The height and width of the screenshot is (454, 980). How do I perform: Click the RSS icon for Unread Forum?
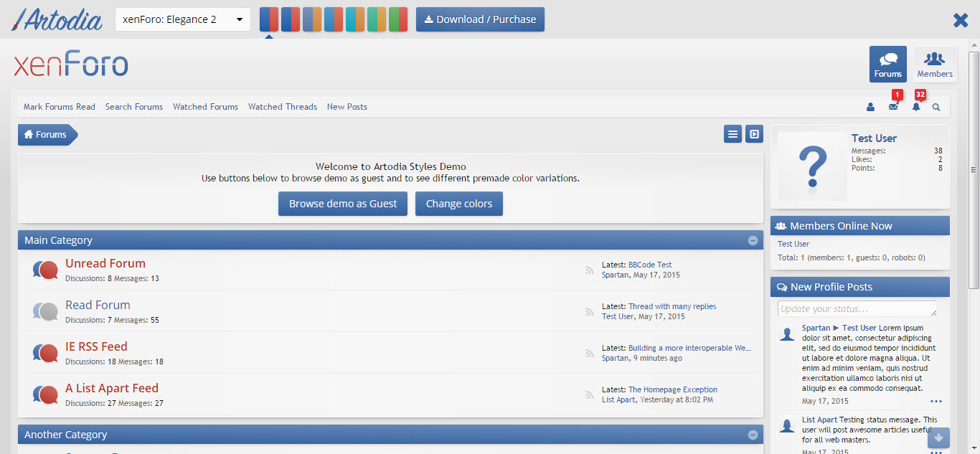pyautogui.click(x=590, y=270)
